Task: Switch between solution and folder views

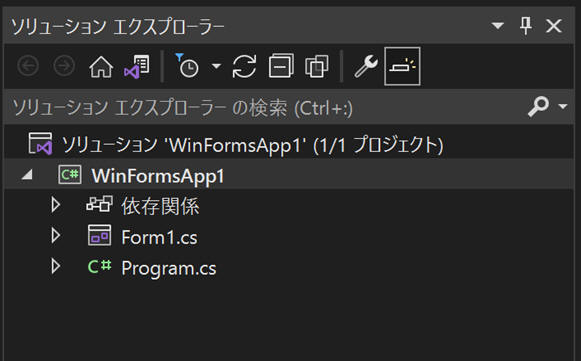Action: point(137,67)
